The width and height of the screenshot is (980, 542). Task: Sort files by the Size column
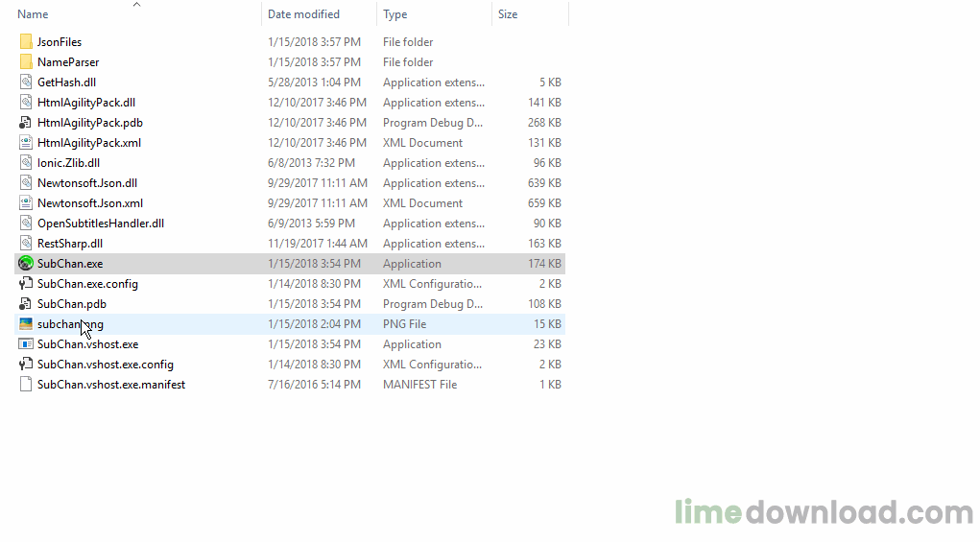click(508, 14)
